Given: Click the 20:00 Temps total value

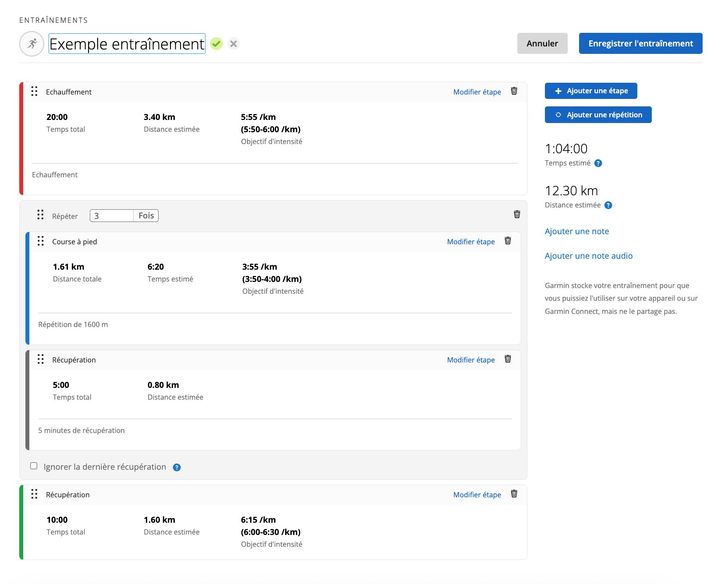Looking at the screenshot, I should pyautogui.click(x=57, y=117).
